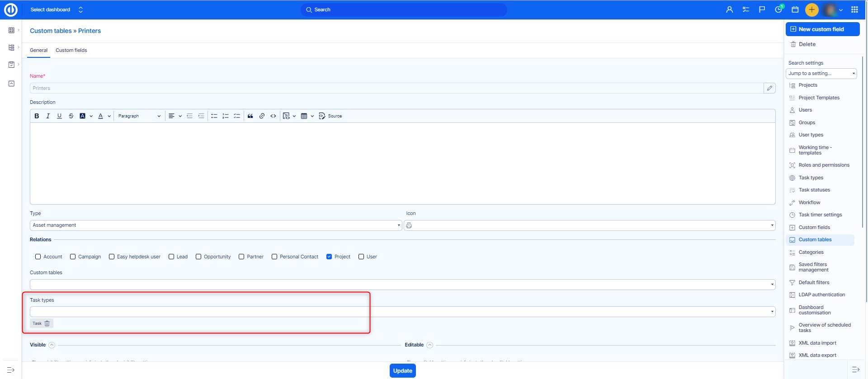Open the Paragraph style dropdown
This screenshot has height=379, width=868.
click(x=139, y=116)
